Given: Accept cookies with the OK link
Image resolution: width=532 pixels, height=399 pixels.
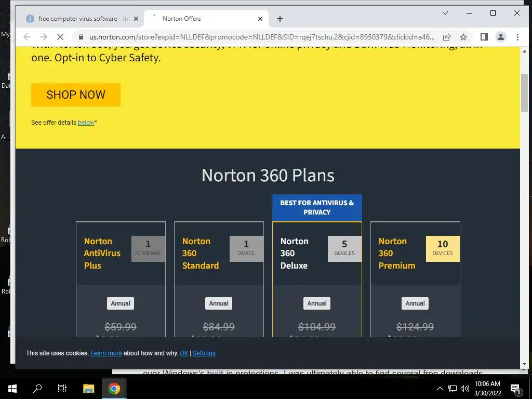Looking at the screenshot, I should point(184,353).
